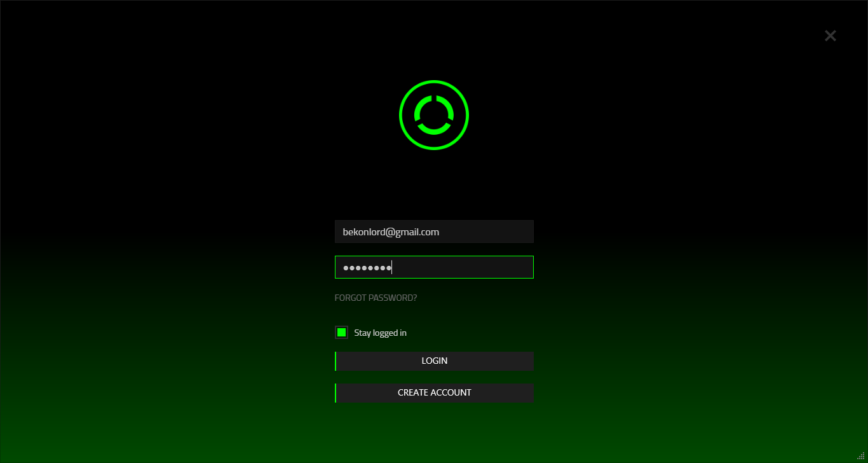
Task: Uncheck the Stay logged in checkbox
Action: (x=341, y=332)
